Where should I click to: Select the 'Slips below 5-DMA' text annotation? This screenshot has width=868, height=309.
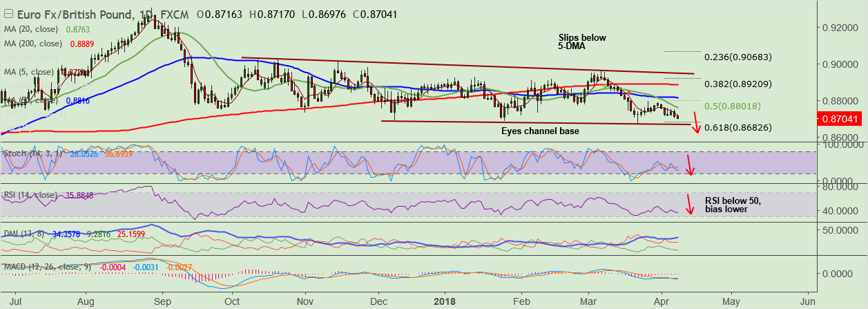583,42
